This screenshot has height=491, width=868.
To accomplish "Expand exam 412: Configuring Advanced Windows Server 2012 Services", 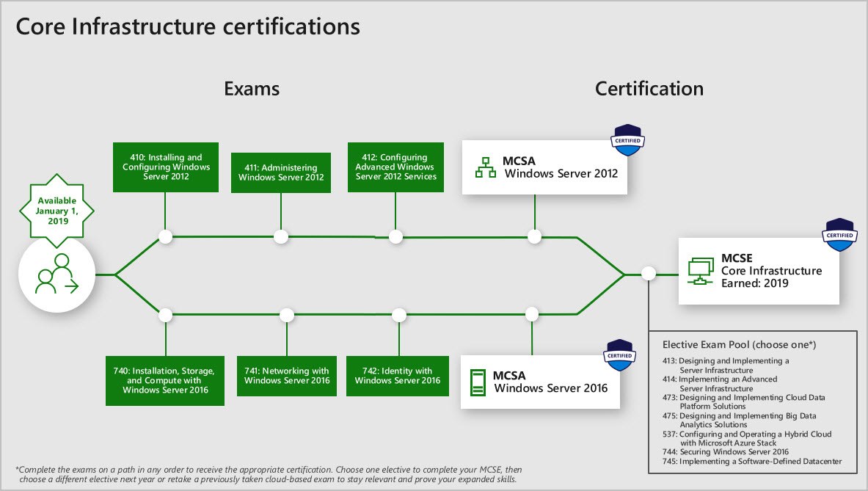I will click(x=395, y=167).
